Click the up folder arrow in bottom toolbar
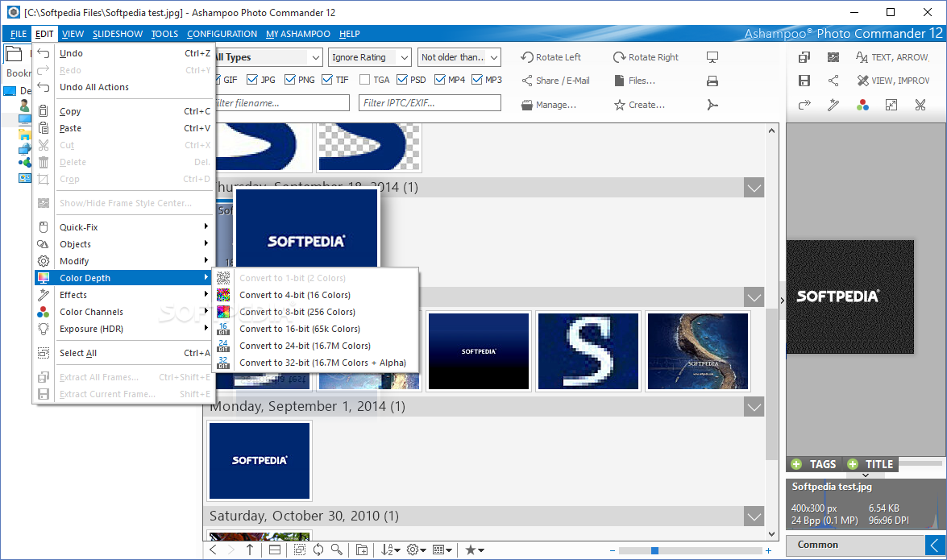The image size is (947, 560). [249, 550]
